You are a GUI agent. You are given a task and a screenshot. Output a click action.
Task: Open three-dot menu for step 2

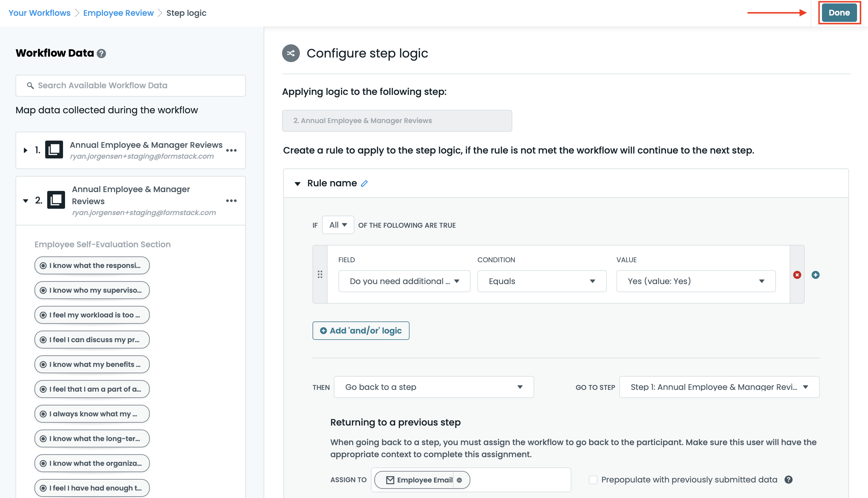pos(231,201)
